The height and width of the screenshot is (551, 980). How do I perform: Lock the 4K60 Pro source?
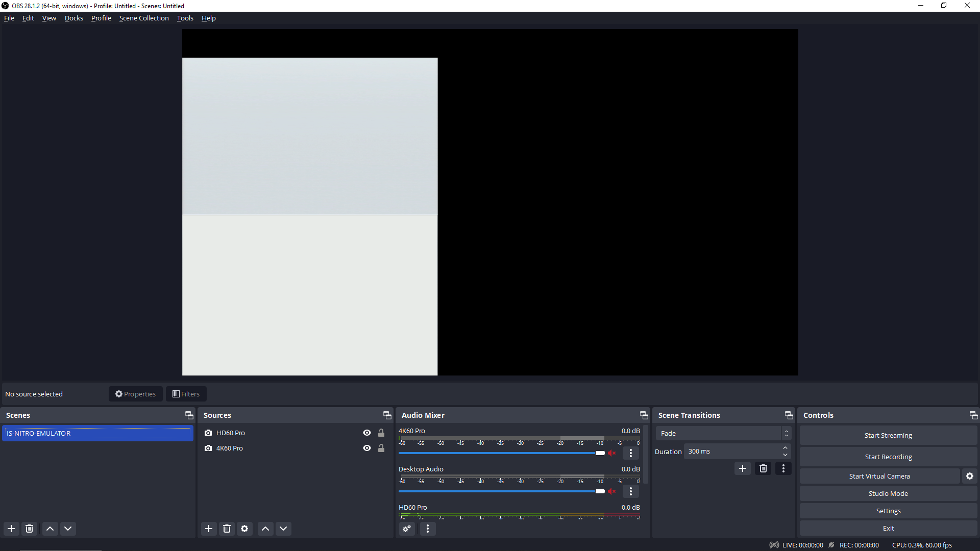coord(381,448)
